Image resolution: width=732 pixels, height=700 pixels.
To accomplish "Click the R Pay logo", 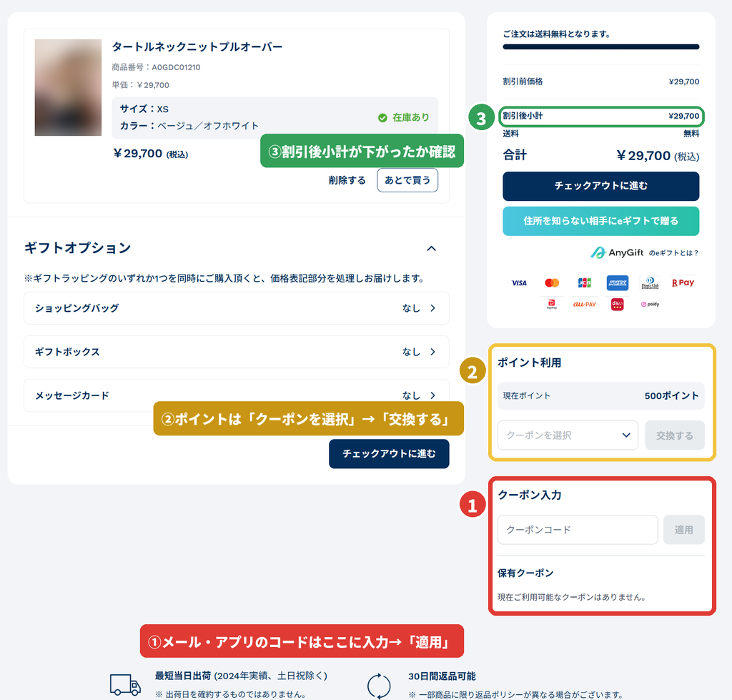I will pos(683,283).
